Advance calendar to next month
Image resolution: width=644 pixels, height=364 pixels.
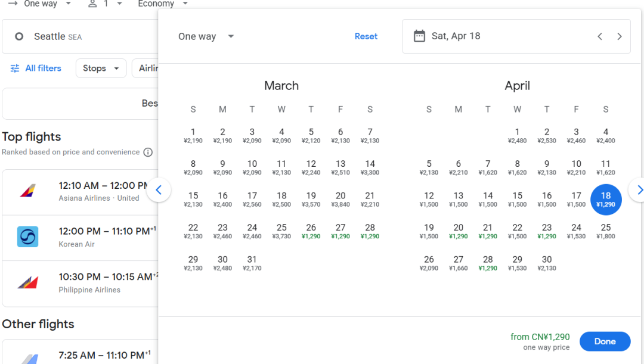[x=638, y=190]
